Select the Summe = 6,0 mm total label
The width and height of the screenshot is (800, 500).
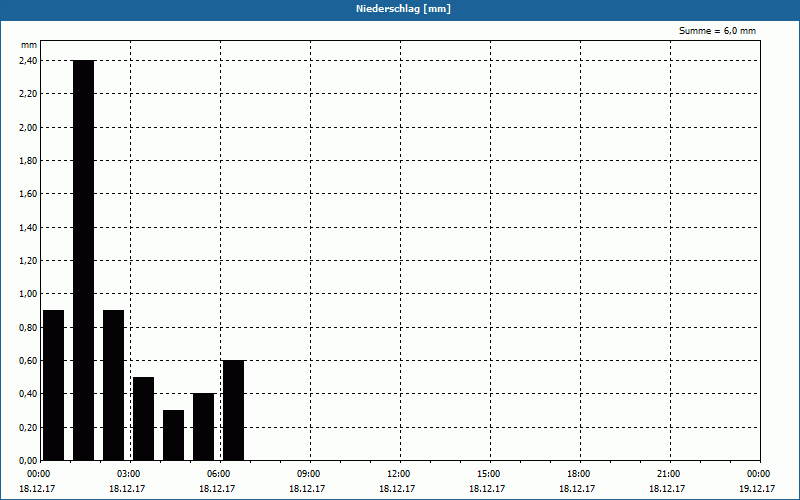[717, 31]
